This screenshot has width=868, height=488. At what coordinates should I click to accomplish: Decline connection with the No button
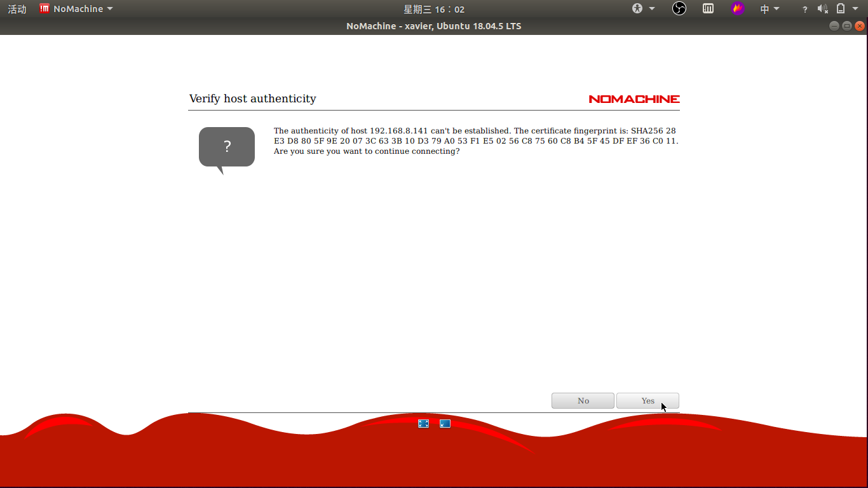pyautogui.click(x=583, y=401)
